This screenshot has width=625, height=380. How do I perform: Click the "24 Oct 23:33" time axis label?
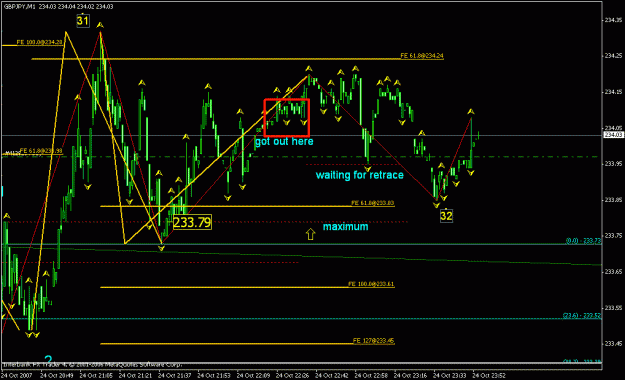tap(450, 376)
